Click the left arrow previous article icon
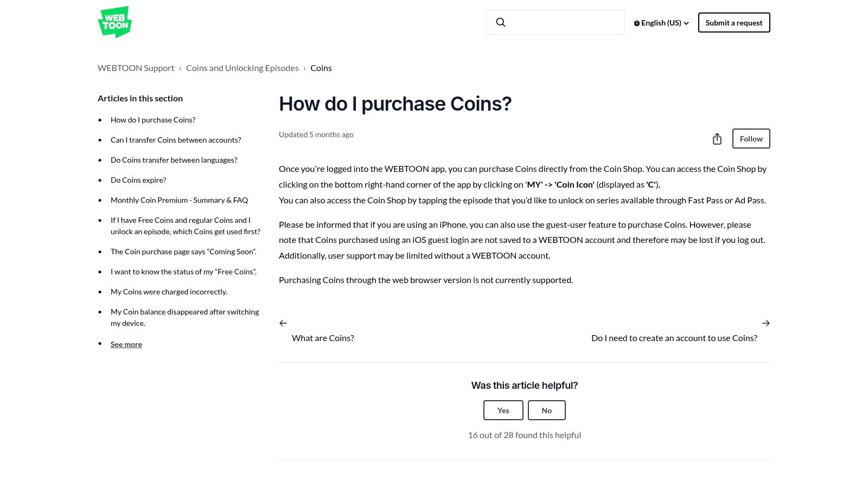Viewport: 868px width, 488px height. (x=283, y=323)
